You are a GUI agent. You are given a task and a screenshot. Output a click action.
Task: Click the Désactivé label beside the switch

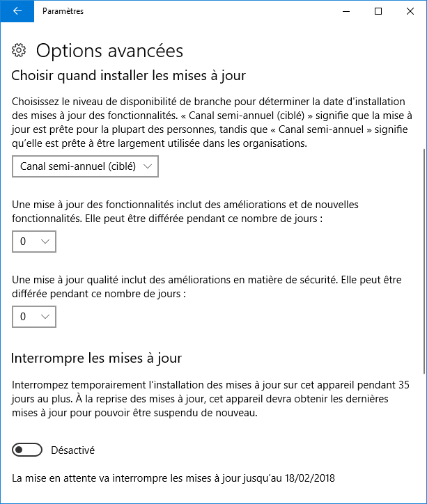click(72, 450)
